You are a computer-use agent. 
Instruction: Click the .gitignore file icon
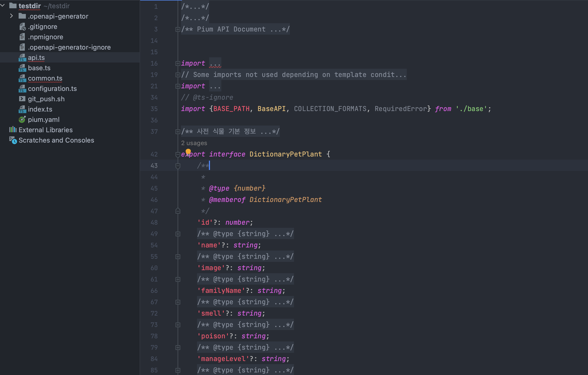[22, 27]
